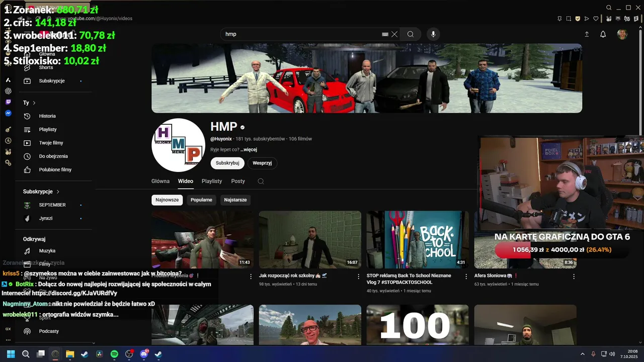Open 'Afera Słoniowa' video title
This screenshot has width=644, height=362.
click(x=496, y=276)
